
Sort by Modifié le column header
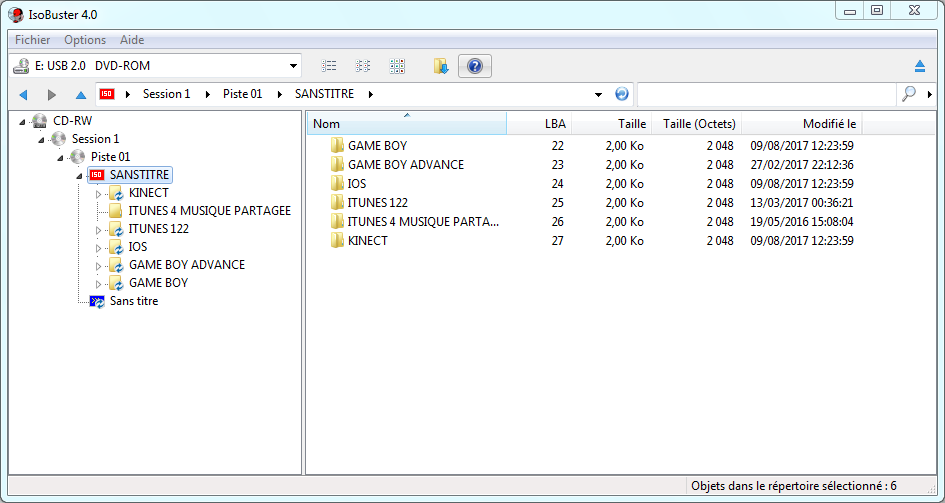point(802,123)
